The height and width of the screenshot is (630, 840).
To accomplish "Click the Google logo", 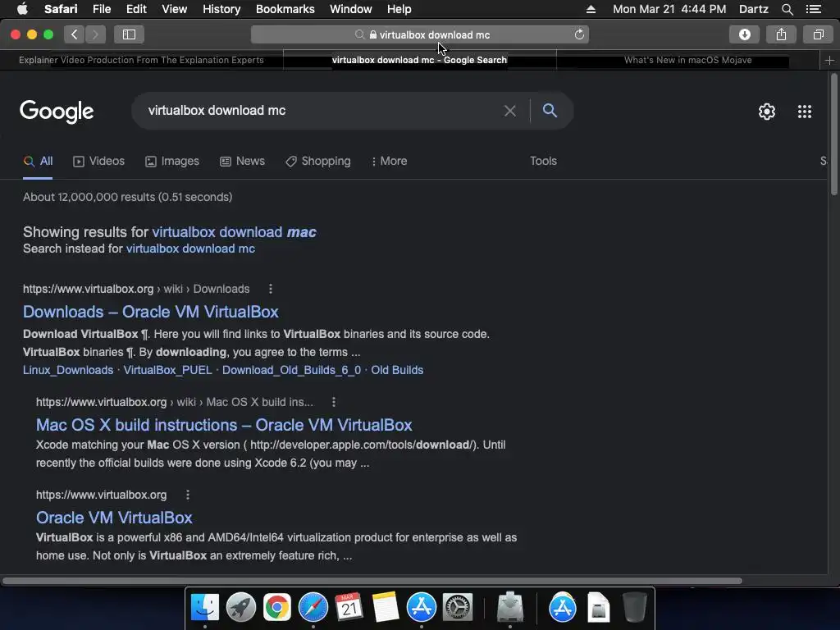I will (x=57, y=112).
